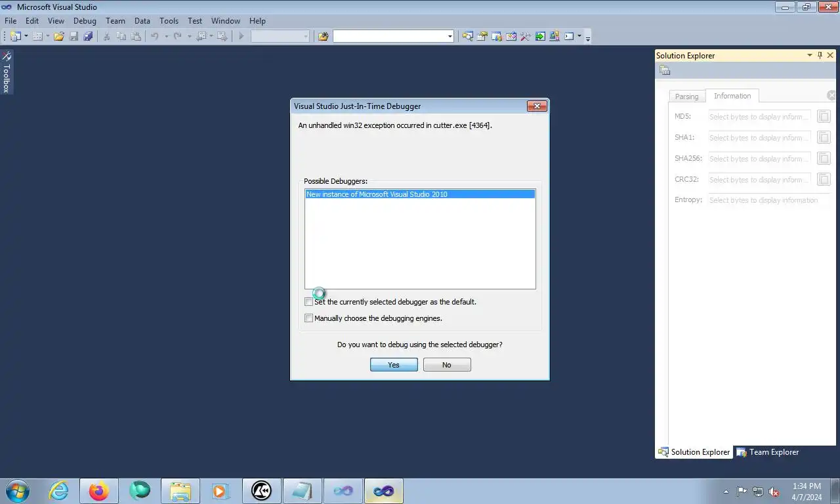Select 'New instance of Microsoft Visual Studio 2010'
The image size is (840, 504).
[420, 194]
